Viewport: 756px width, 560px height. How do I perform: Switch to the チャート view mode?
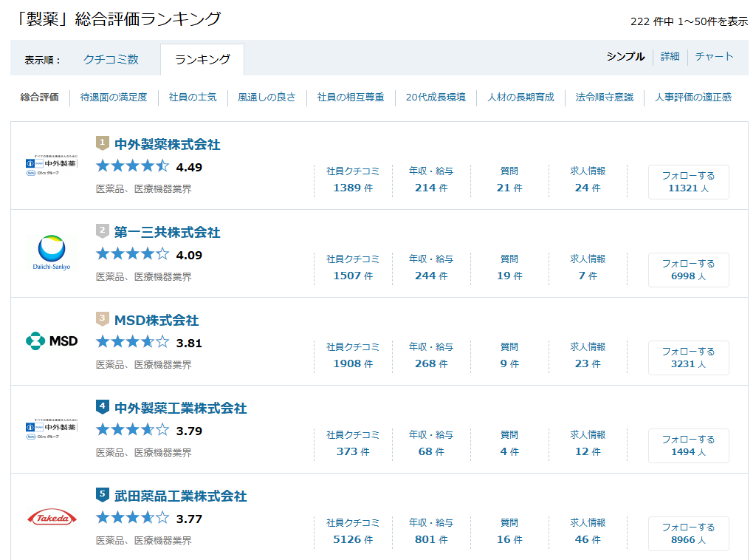click(x=714, y=56)
